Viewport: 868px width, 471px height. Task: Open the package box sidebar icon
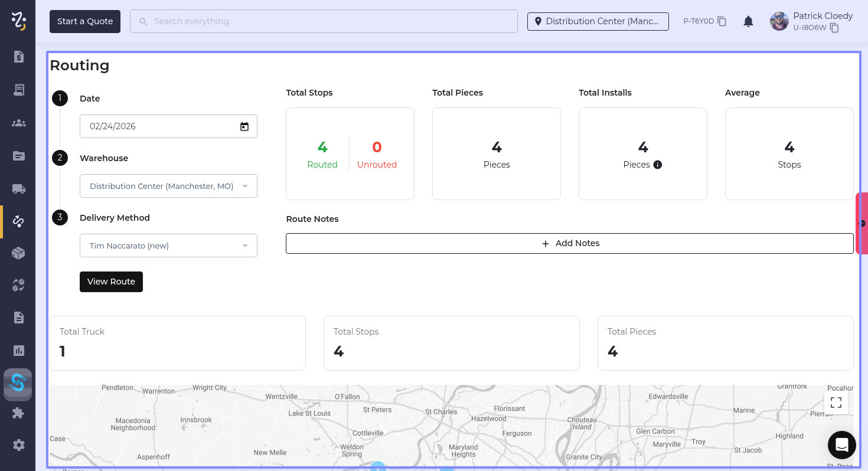point(18,253)
